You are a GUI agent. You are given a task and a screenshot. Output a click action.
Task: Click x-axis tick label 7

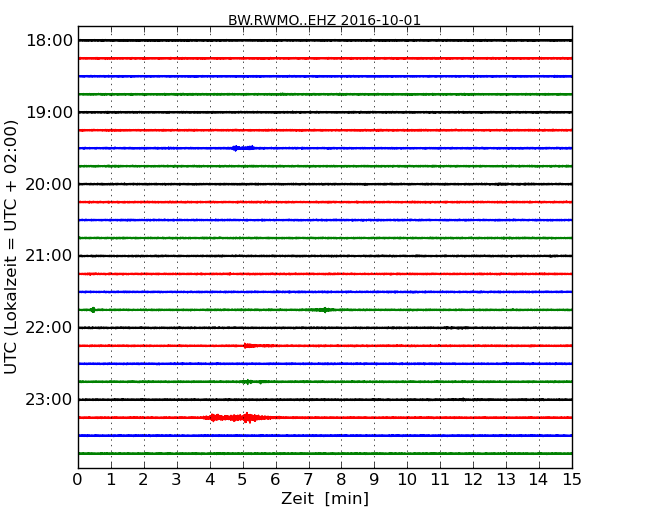[x=308, y=479]
